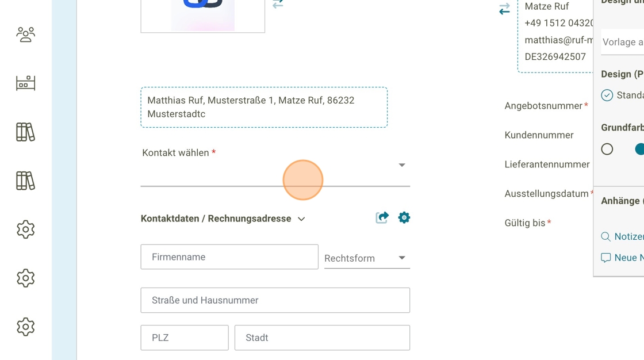
Task: Open the lower books library icon
Action: (x=25, y=181)
